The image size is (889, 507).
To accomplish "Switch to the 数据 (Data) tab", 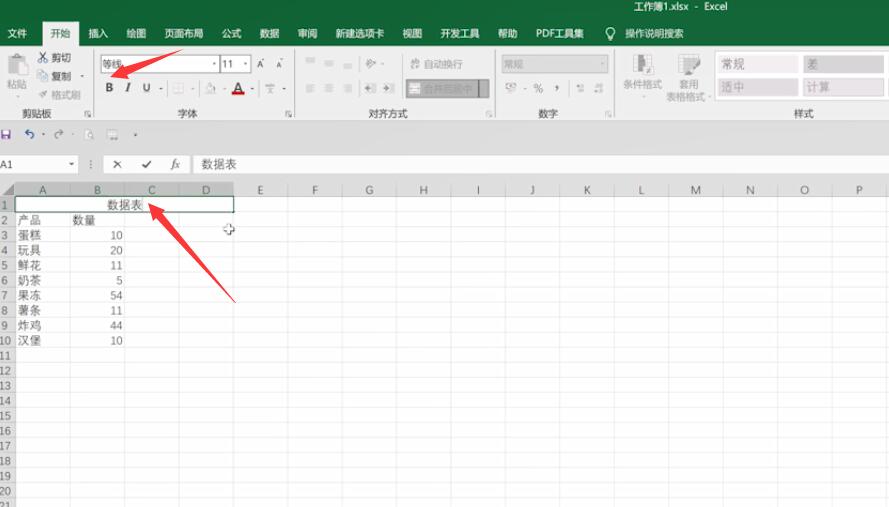I will [269, 33].
